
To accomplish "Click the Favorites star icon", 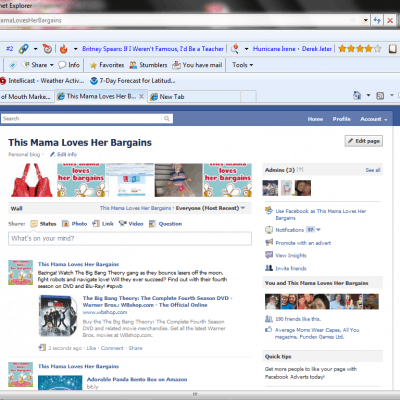I will pos(93,65).
